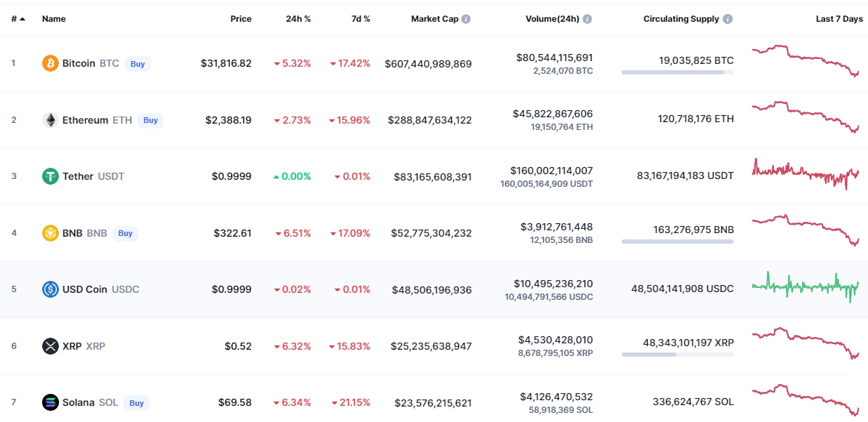This screenshot has width=868, height=422.
Task: Buy Bitcoin via Buy button
Action: [x=138, y=64]
